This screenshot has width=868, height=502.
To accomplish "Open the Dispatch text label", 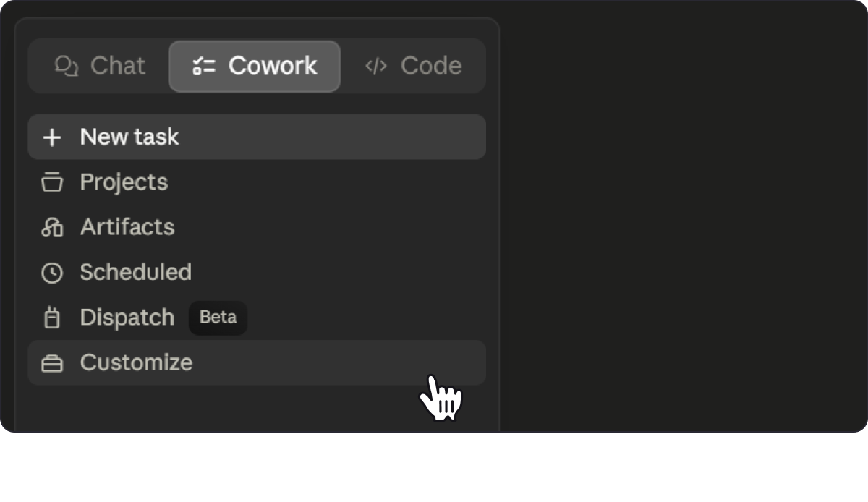I will coord(127,318).
